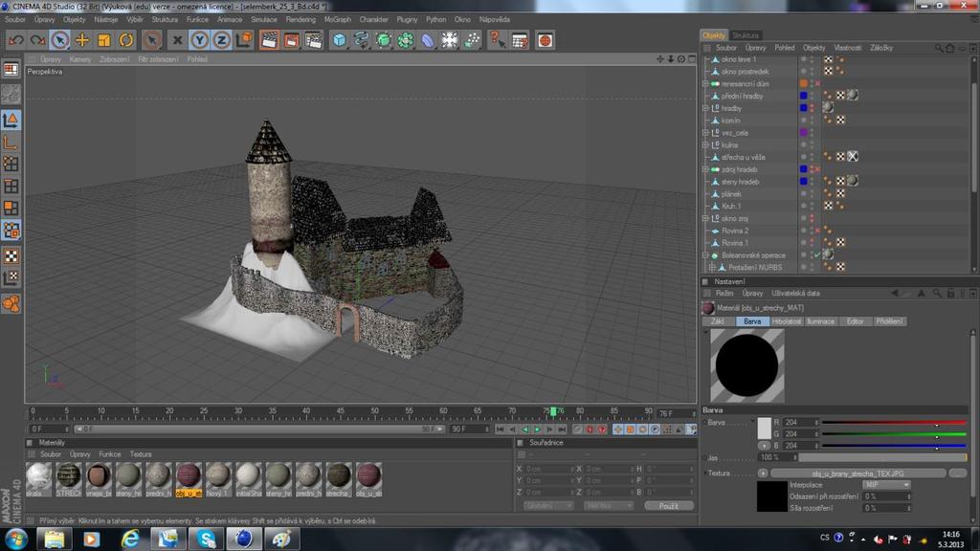Toggle the X axis lock
980x551 pixels.
click(177, 40)
